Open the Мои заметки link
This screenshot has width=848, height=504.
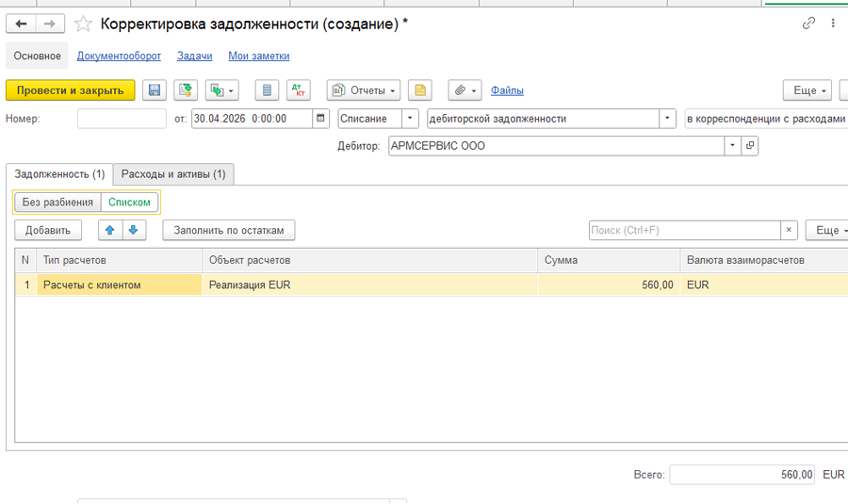(x=258, y=56)
